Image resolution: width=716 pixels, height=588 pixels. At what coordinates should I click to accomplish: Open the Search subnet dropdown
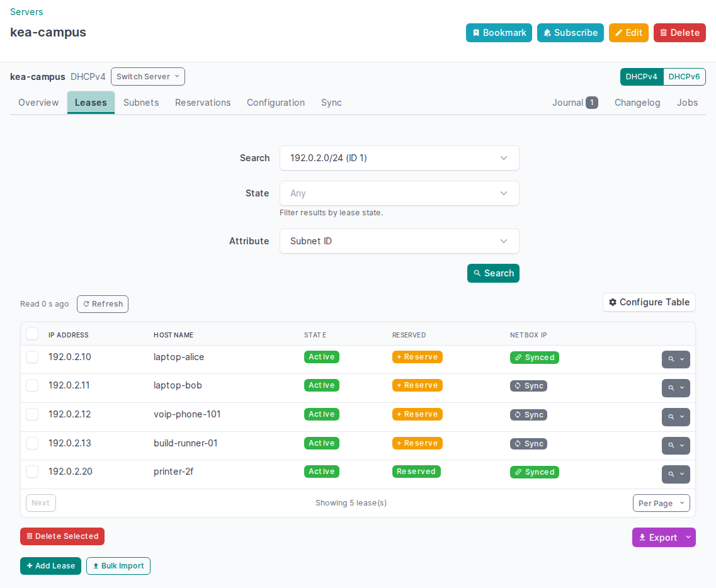click(399, 158)
